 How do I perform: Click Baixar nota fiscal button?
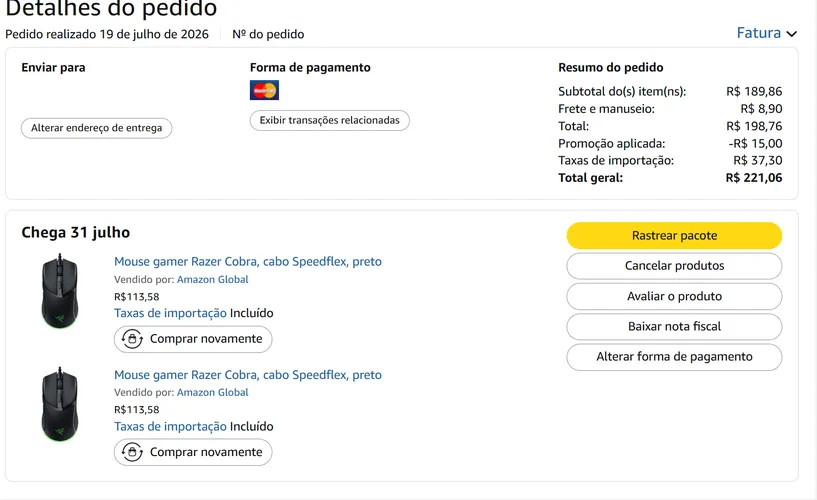click(674, 326)
